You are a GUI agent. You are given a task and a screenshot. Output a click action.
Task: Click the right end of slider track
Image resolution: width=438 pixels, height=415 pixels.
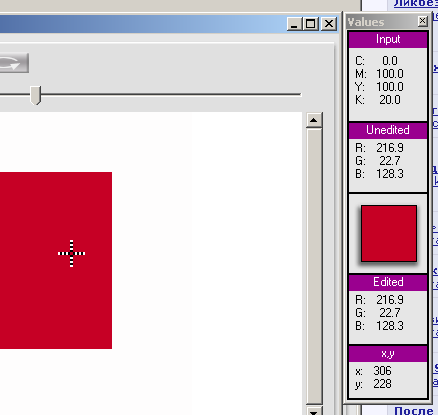tap(299, 95)
